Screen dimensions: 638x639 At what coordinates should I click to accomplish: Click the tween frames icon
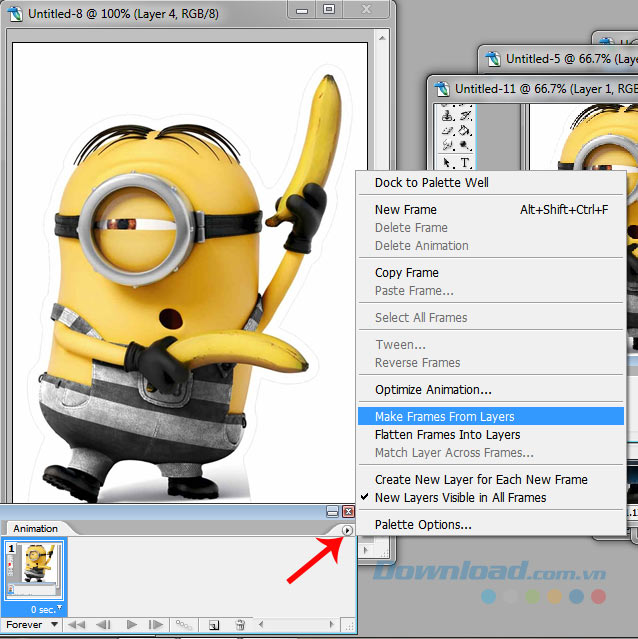(x=186, y=625)
